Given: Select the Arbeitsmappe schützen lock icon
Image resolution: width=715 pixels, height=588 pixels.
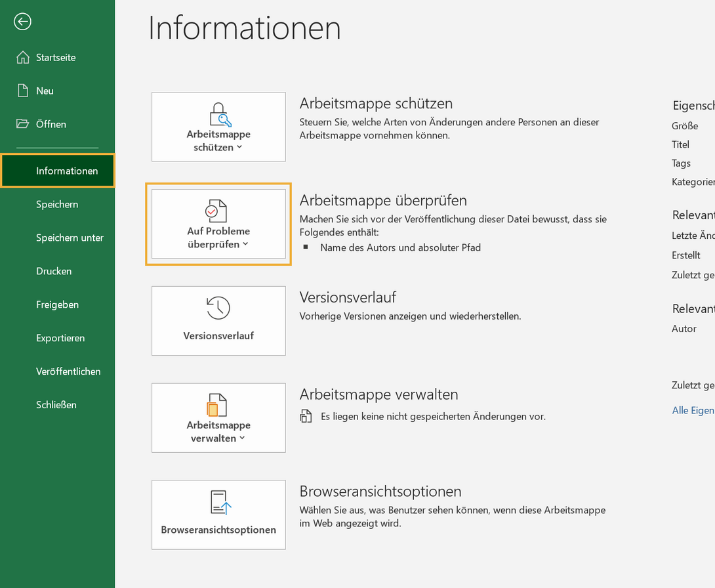Looking at the screenshot, I should [218, 114].
